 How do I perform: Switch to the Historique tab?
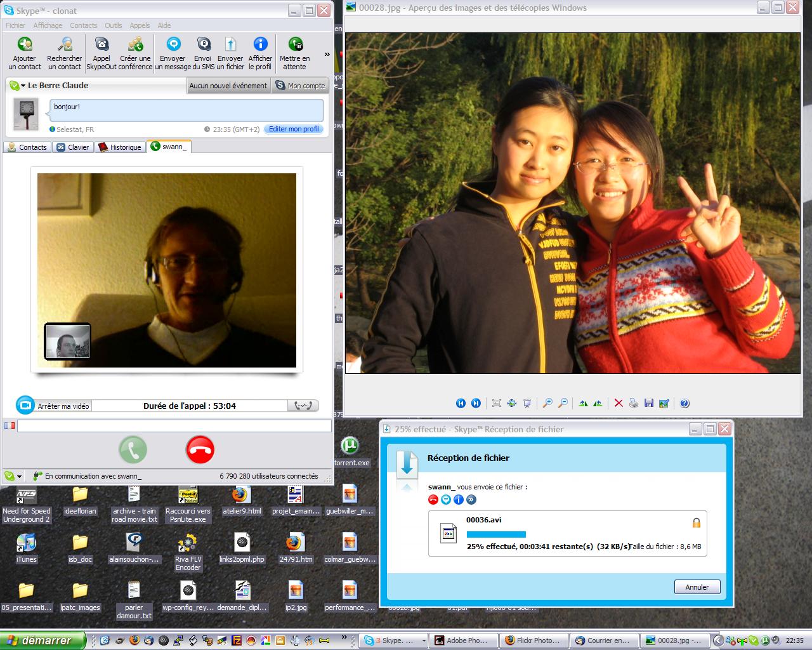[120, 147]
